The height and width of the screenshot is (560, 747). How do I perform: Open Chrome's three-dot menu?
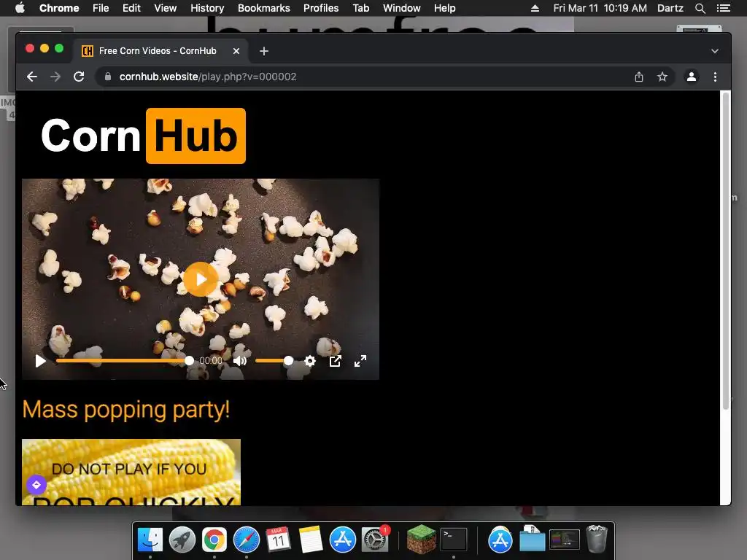coord(715,77)
